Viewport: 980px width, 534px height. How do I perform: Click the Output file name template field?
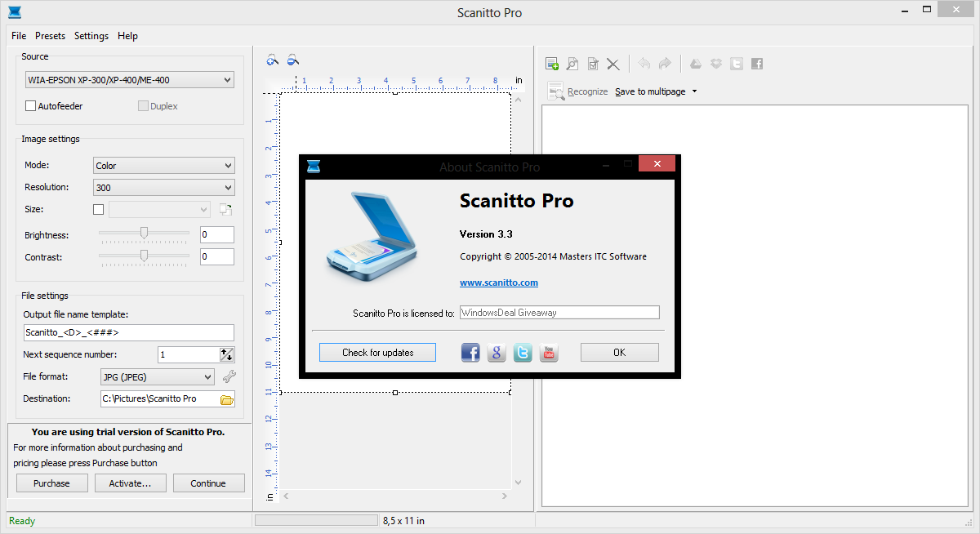coord(129,332)
